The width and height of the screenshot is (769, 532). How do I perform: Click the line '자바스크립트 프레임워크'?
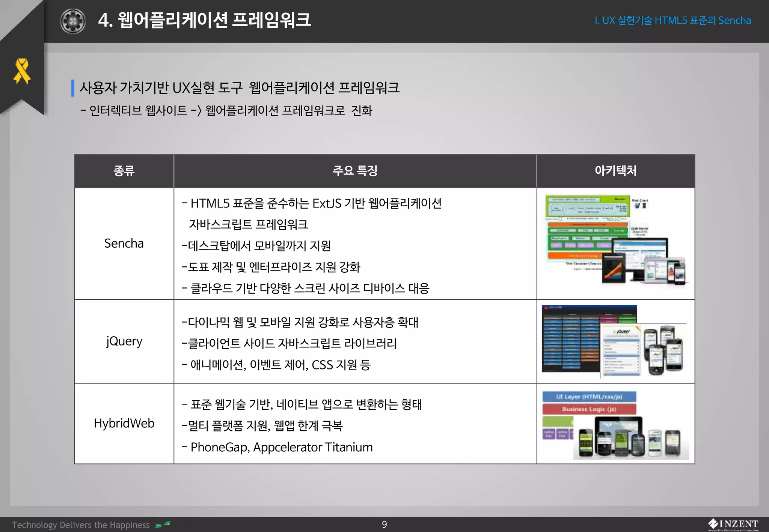click(x=248, y=224)
